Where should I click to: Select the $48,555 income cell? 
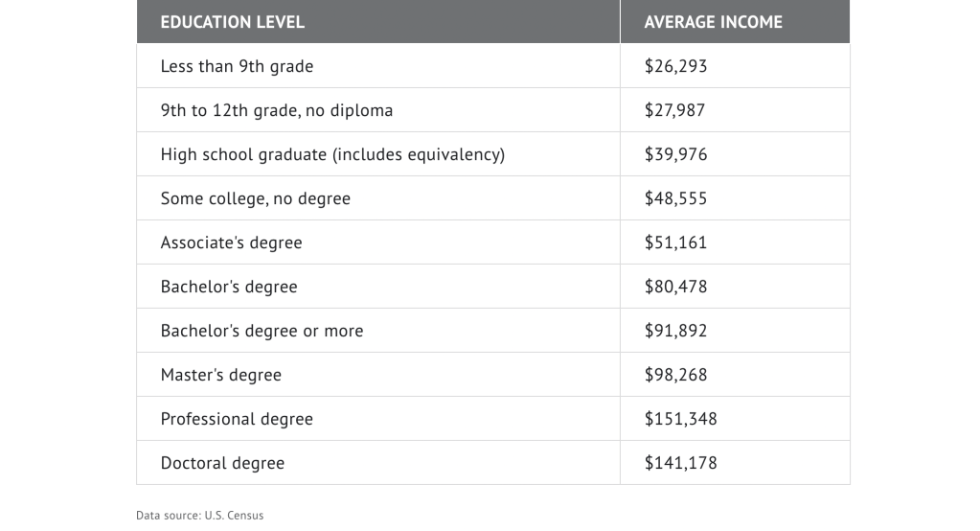click(675, 198)
